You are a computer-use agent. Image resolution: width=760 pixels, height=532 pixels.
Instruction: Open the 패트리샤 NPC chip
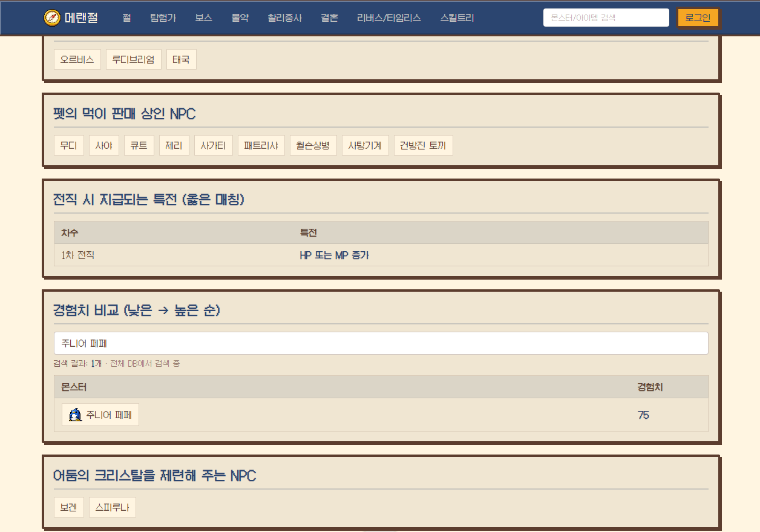tap(261, 145)
